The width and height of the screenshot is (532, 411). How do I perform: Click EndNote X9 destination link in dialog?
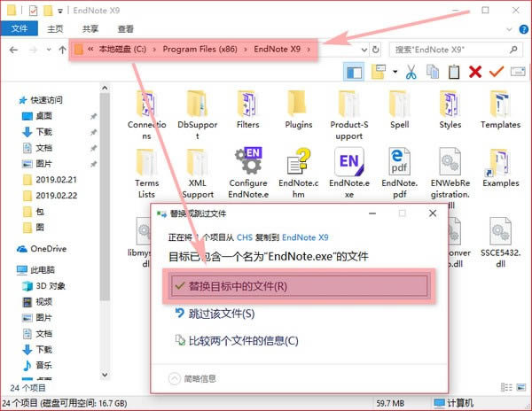[305, 237]
